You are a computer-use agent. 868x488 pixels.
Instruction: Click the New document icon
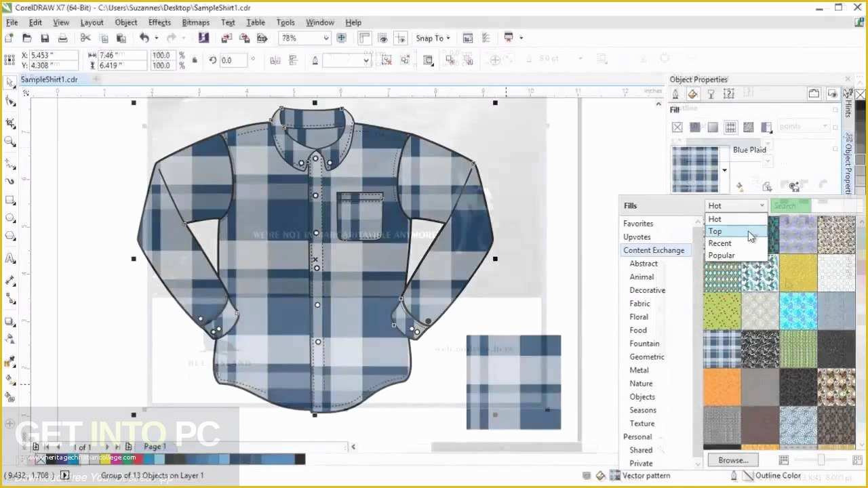click(x=9, y=38)
